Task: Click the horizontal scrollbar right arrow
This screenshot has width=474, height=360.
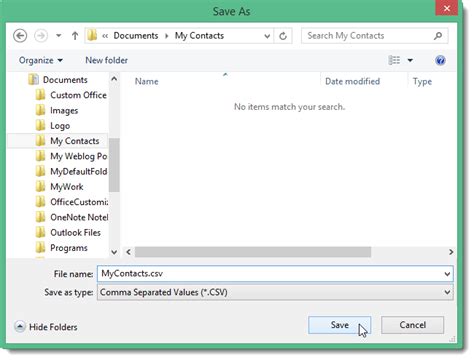Action: click(x=451, y=252)
